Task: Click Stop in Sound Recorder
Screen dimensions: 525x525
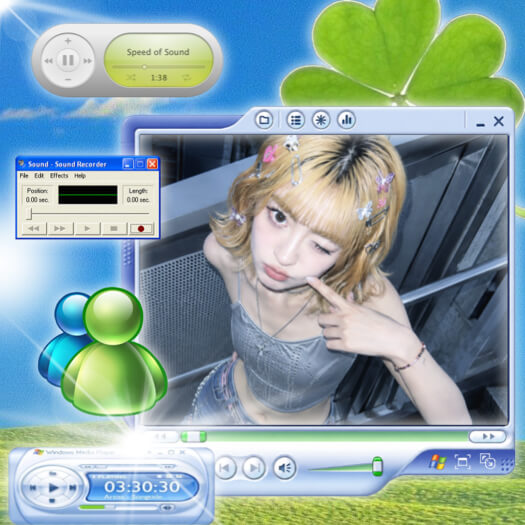Action: [114, 228]
